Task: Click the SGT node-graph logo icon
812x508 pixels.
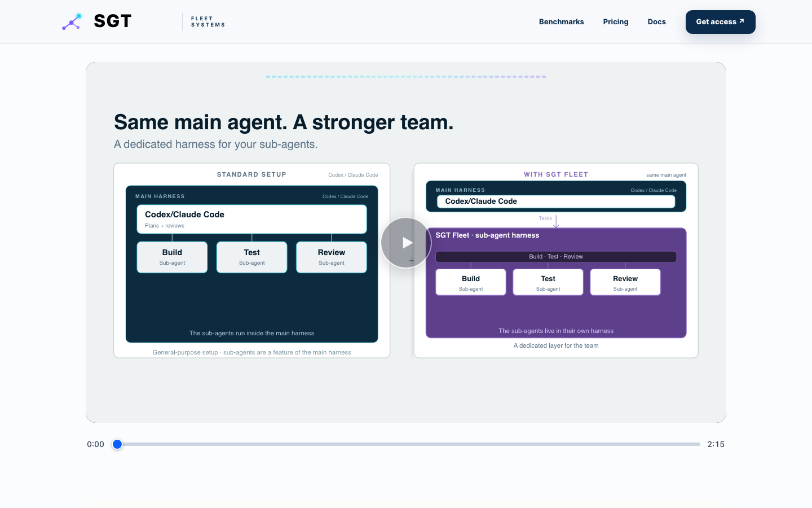Action: [72, 21]
